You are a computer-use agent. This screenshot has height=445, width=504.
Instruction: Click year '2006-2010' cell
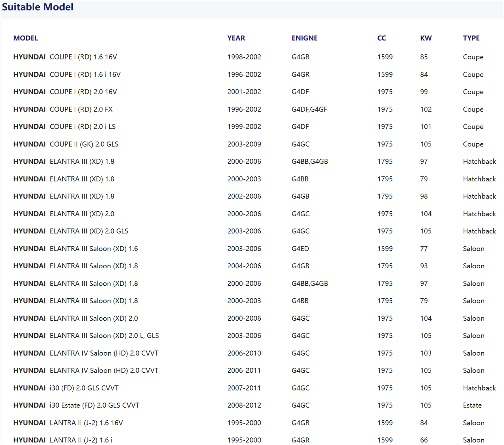click(244, 353)
